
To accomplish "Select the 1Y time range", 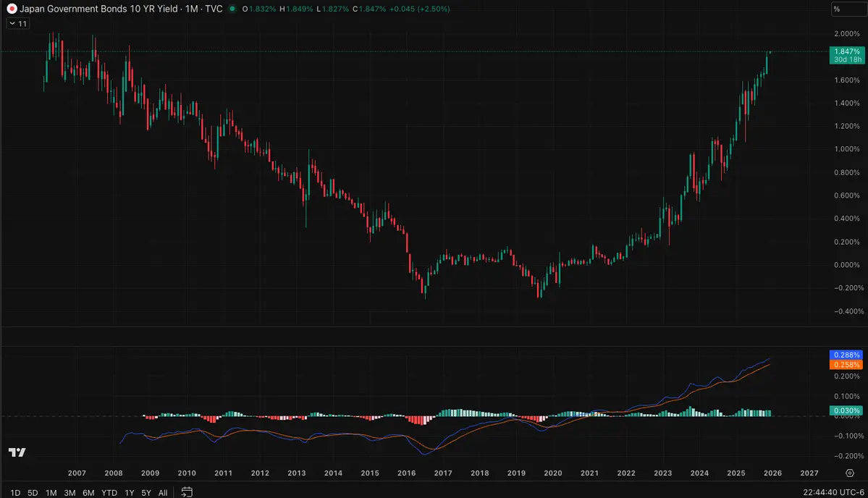I will [130, 492].
